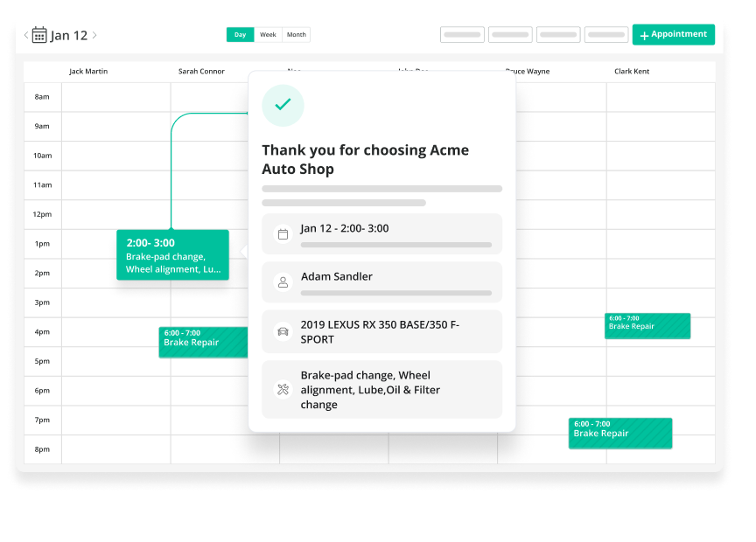Go to next day with right chevron

(x=94, y=36)
